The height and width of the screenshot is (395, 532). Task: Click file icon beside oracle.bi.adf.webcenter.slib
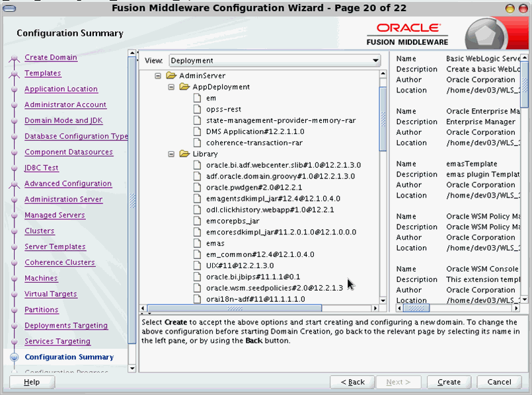pos(197,165)
